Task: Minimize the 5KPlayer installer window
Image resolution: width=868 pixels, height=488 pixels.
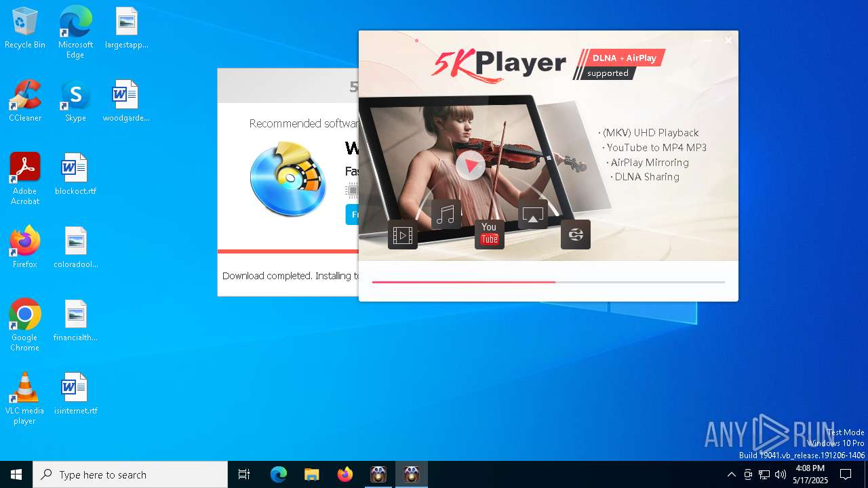Action: [708, 41]
